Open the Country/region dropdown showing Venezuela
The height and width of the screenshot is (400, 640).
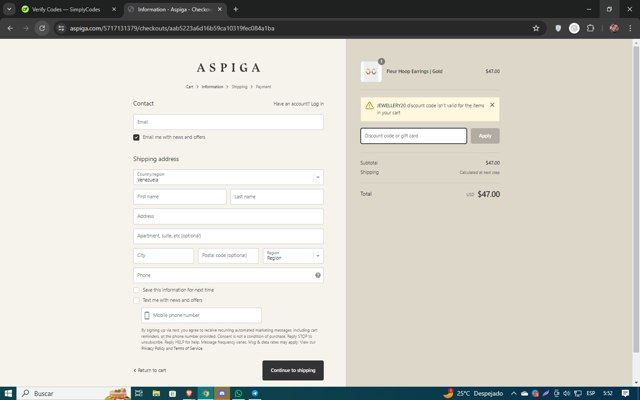click(228, 177)
